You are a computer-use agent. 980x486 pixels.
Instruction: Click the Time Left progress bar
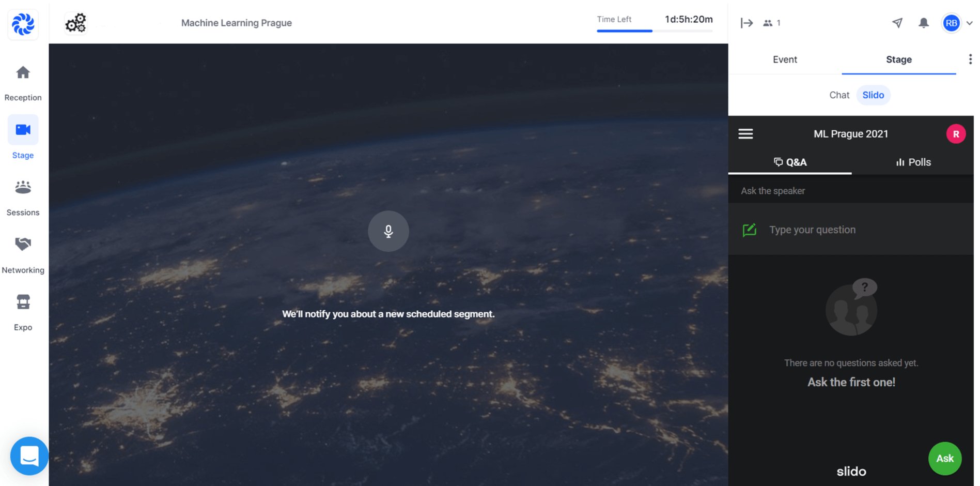[x=655, y=31]
